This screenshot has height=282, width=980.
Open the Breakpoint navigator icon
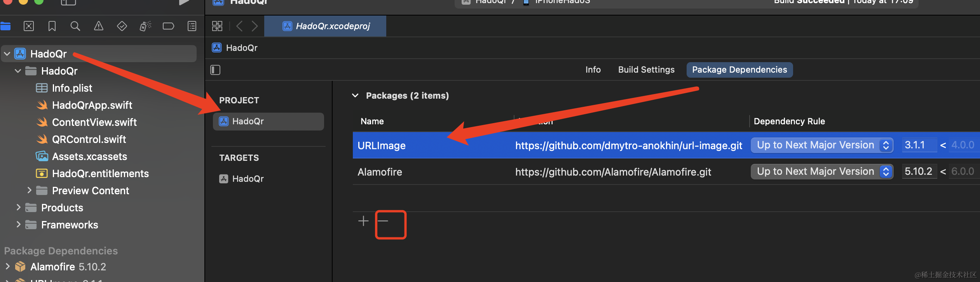tap(168, 26)
